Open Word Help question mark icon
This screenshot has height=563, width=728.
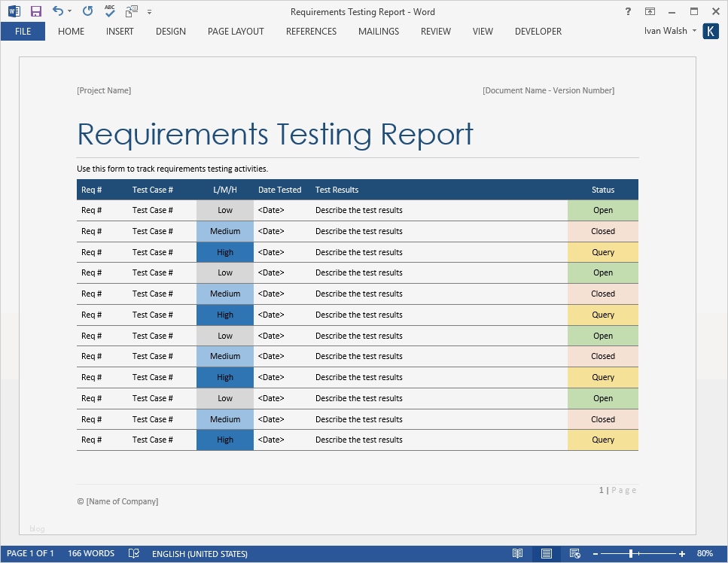coord(629,11)
